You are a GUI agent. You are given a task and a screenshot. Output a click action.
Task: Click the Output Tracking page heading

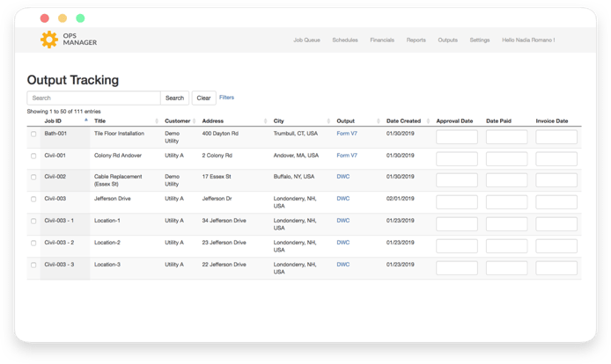(73, 80)
